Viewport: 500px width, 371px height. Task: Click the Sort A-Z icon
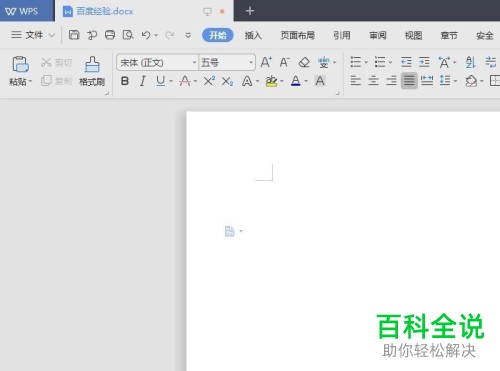click(x=470, y=62)
